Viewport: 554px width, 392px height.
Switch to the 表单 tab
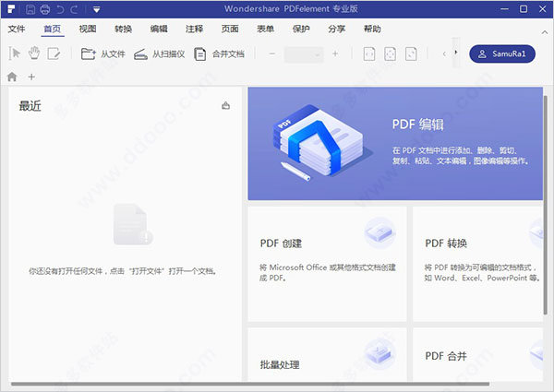pyautogui.click(x=265, y=29)
